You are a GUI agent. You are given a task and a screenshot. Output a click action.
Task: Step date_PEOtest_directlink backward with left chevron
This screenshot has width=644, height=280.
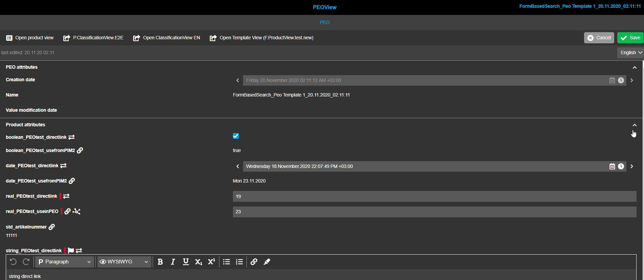pyautogui.click(x=238, y=166)
